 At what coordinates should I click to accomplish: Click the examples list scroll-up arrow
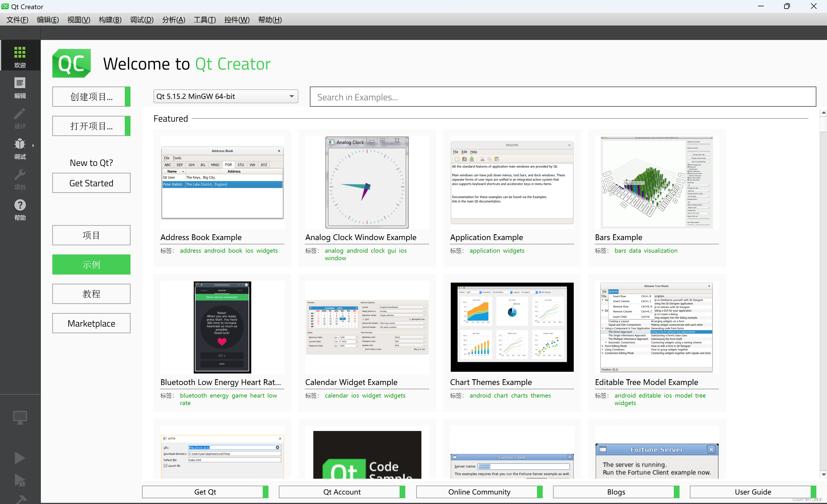coord(823,113)
